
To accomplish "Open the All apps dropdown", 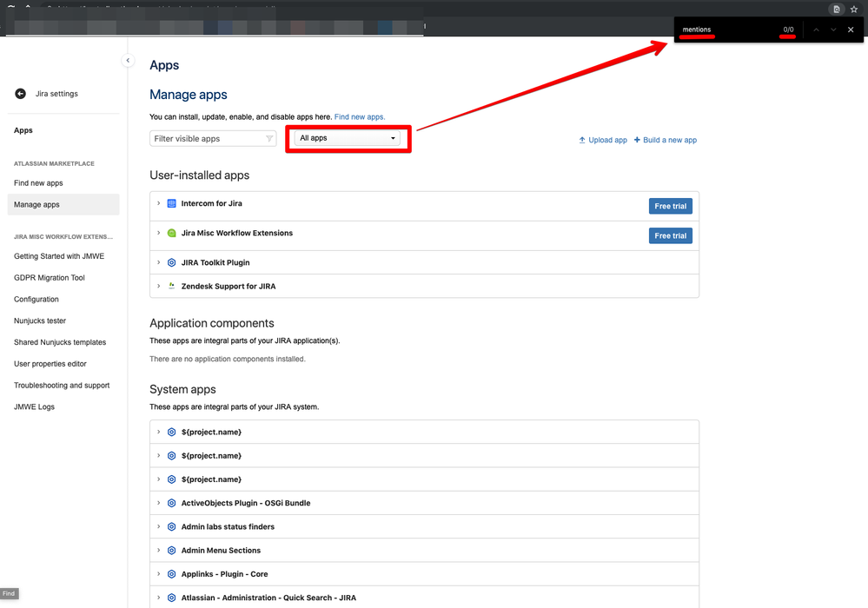I will tap(348, 138).
